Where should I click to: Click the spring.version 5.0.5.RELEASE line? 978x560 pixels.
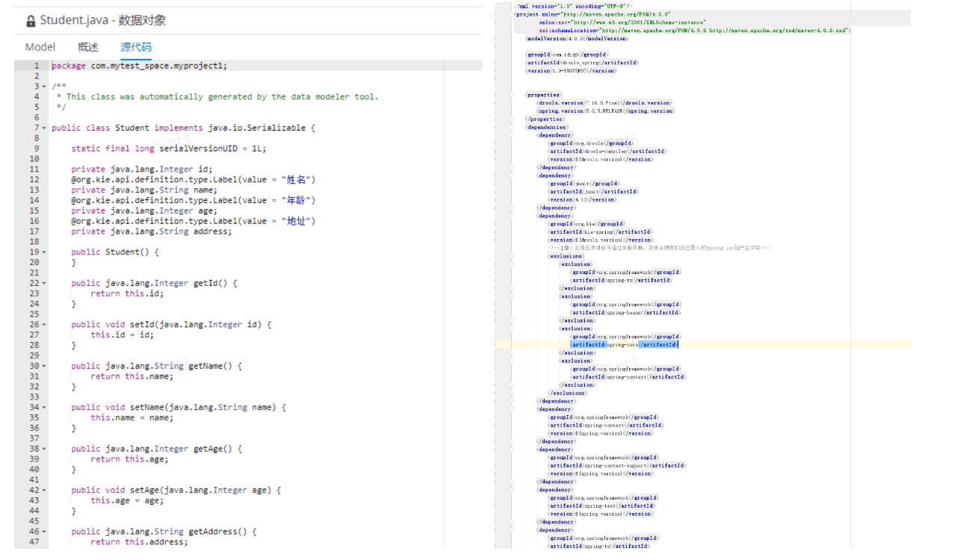click(x=606, y=111)
